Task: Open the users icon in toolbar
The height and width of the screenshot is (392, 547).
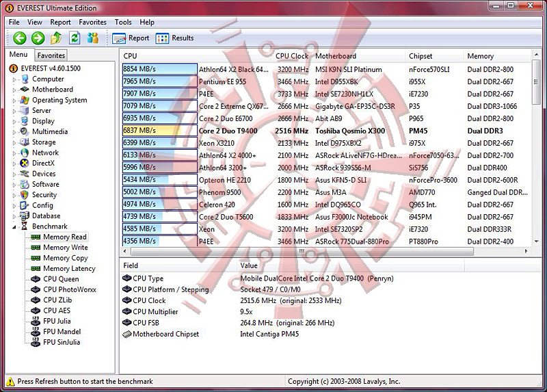Action: coord(93,38)
